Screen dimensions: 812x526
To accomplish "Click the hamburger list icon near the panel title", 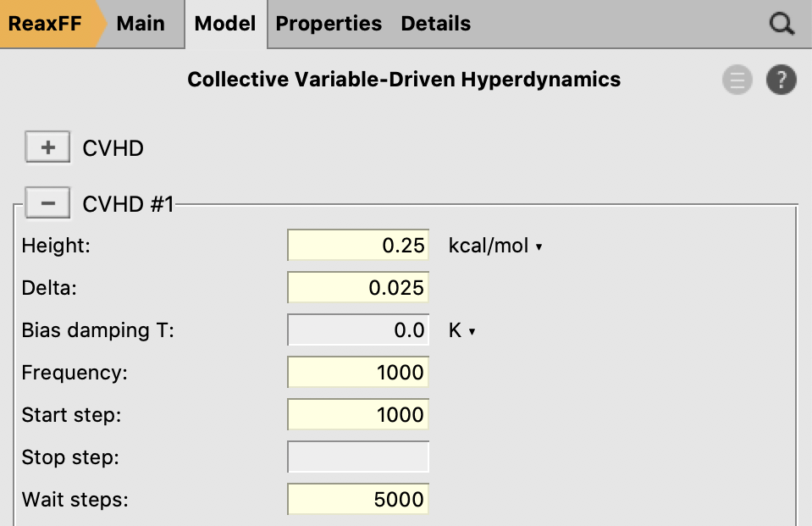I will click(x=737, y=80).
